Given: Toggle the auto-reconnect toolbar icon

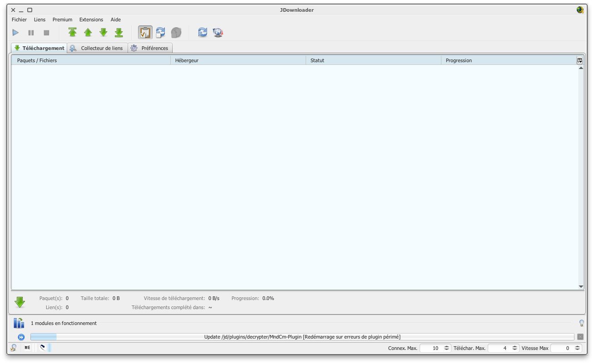Looking at the screenshot, I should coord(161,33).
